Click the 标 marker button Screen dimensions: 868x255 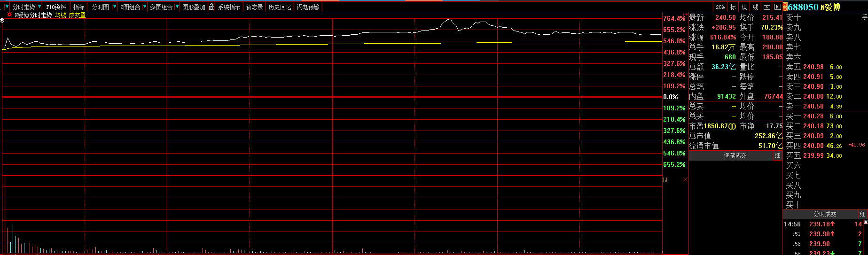point(733,7)
